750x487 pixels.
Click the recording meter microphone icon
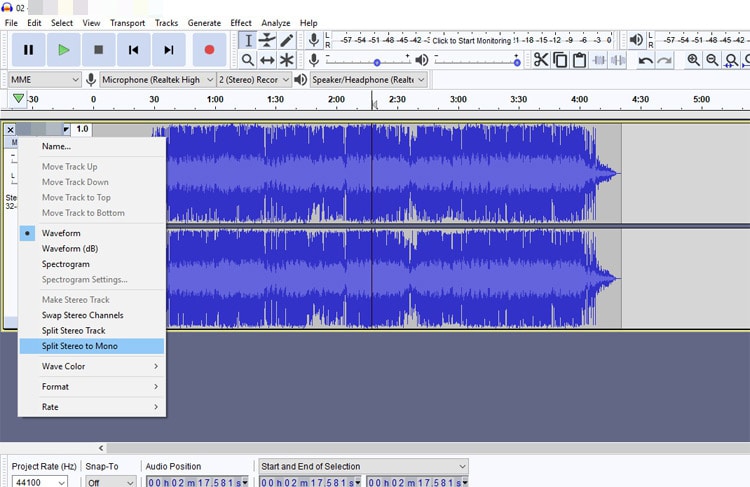click(314, 40)
